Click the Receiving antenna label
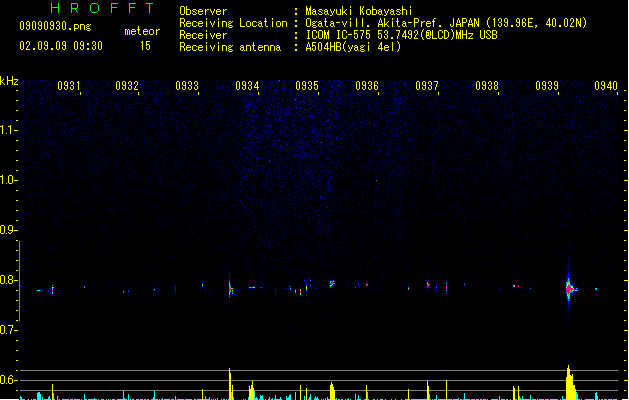 pyautogui.click(x=230, y=47)
